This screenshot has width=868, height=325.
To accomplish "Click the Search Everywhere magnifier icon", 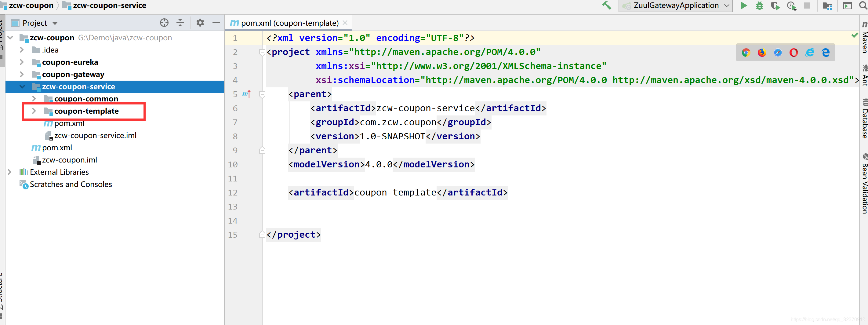I will coord(863,5).
